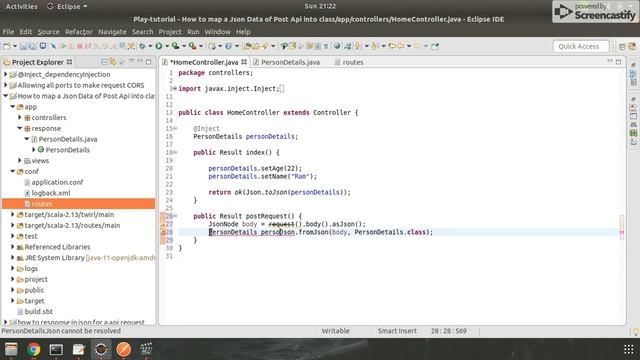Viewport: 640px width, 360px height.
Task: Expand the @Inject_dependencyInjection project
Action: [6, 74]
